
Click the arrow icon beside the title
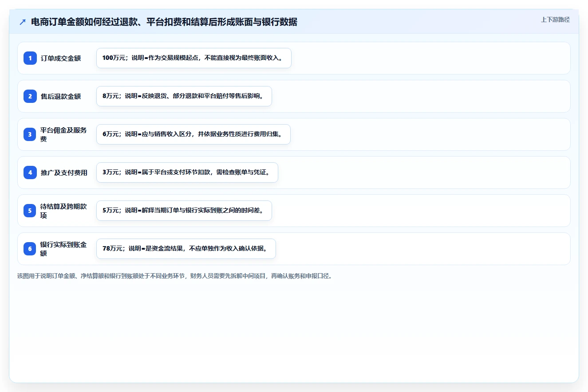(x=22, y=22)
